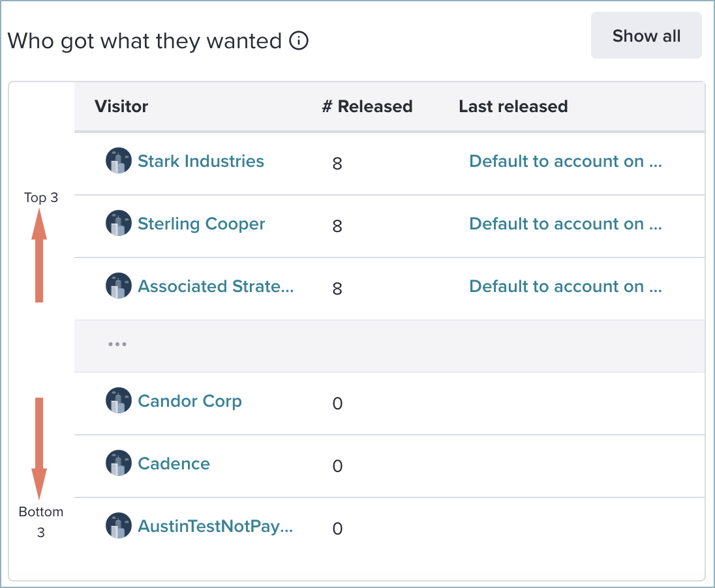Image resolution: width=715 pixels, height=588 pixels.
Task: Expand hidden rows via ellipsis row
Action: (117, 344)
